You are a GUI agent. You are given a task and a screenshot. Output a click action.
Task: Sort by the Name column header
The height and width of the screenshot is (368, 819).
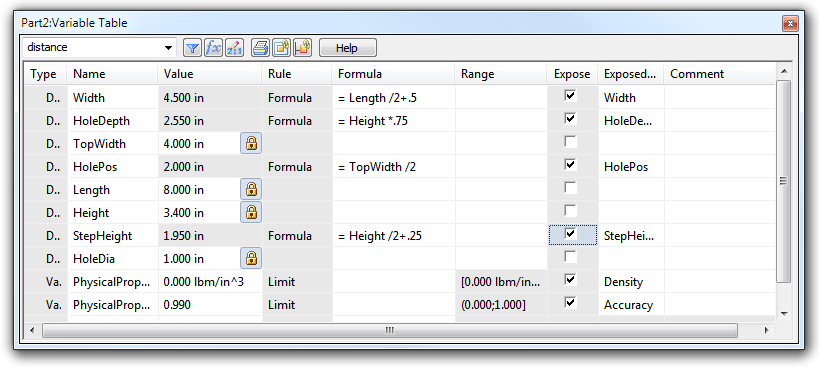pos(112,74)
